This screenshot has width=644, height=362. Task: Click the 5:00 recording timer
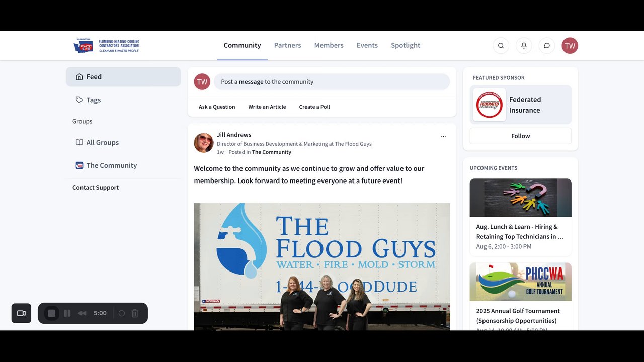tap(100, 313)
